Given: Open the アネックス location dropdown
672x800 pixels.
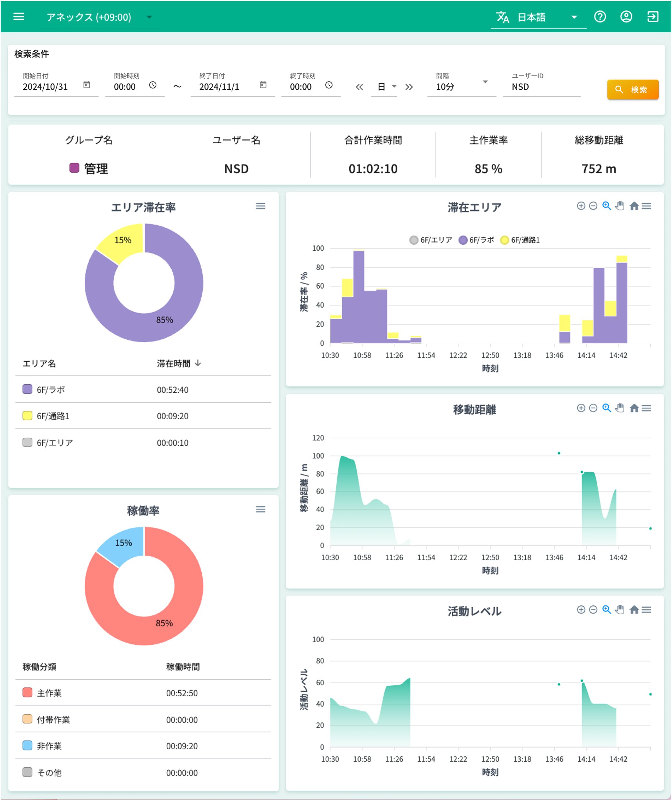Looking at the screenshot, I should [149, 17].
